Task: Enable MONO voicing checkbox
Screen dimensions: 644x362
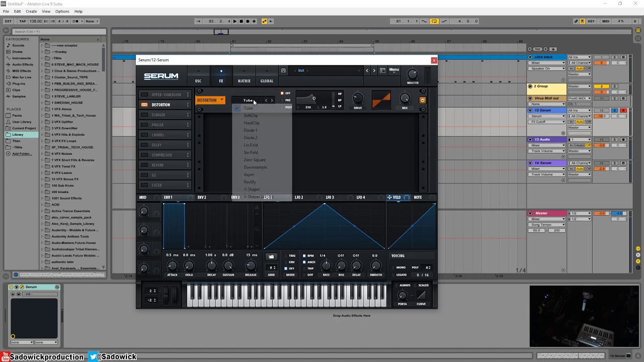Action: coord(392,267)
